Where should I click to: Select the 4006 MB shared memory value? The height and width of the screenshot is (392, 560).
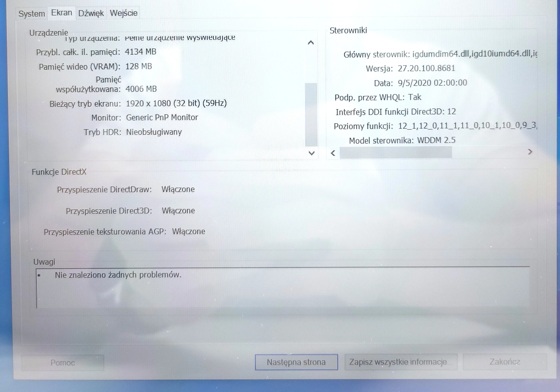141,89
